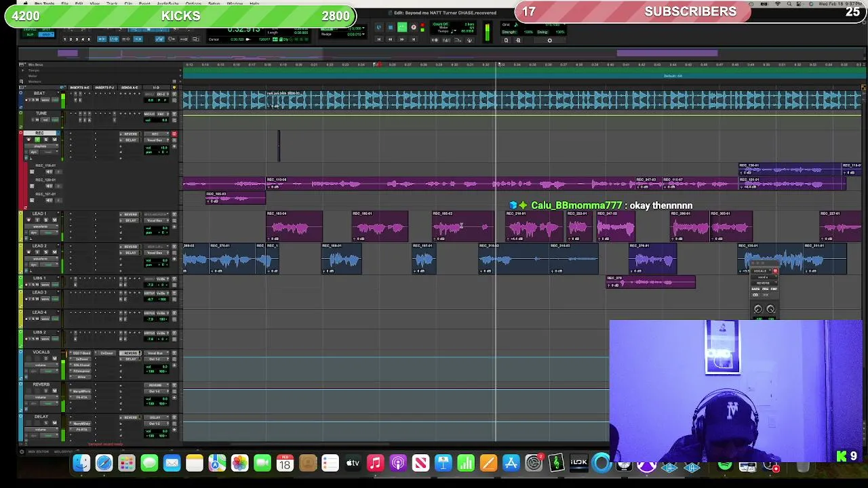Click the Fast Forward transport button
The height and width of the screenshot is (488, 868).
click(401, 39)
